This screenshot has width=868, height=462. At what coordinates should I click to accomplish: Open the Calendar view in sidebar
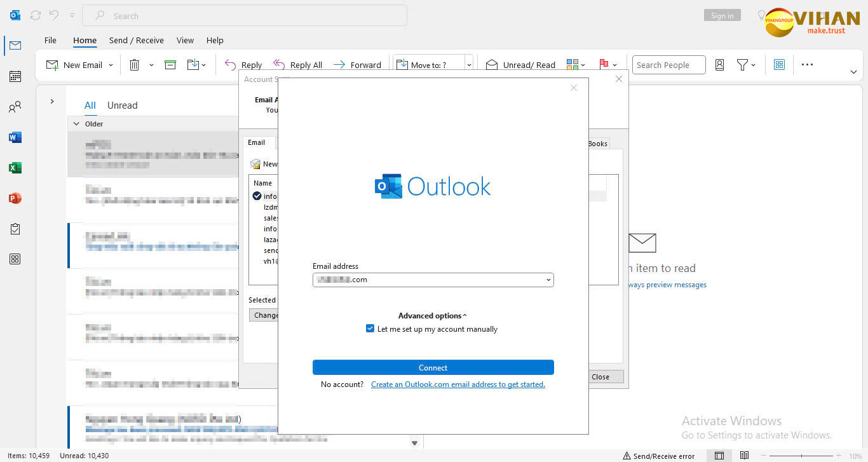15,76
